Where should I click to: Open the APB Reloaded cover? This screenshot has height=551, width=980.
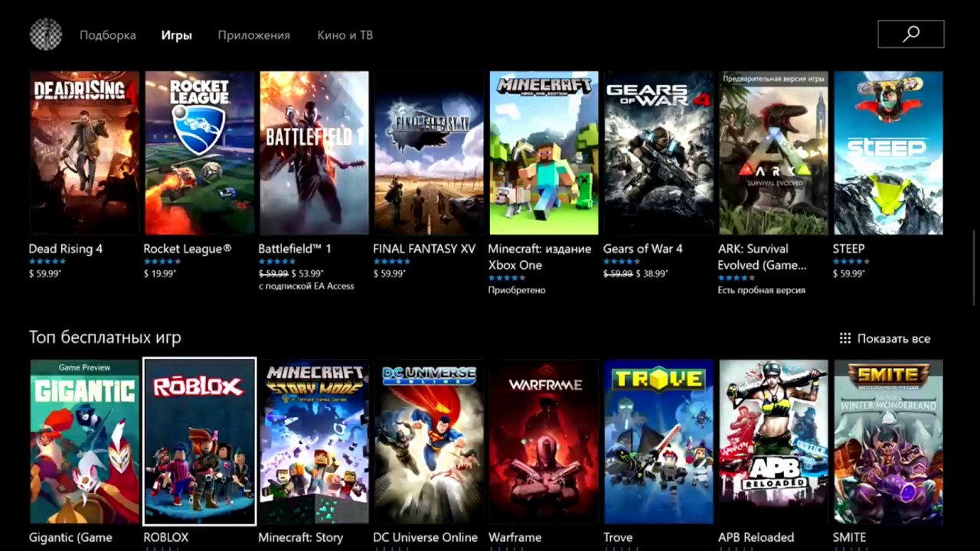(773, 442)
